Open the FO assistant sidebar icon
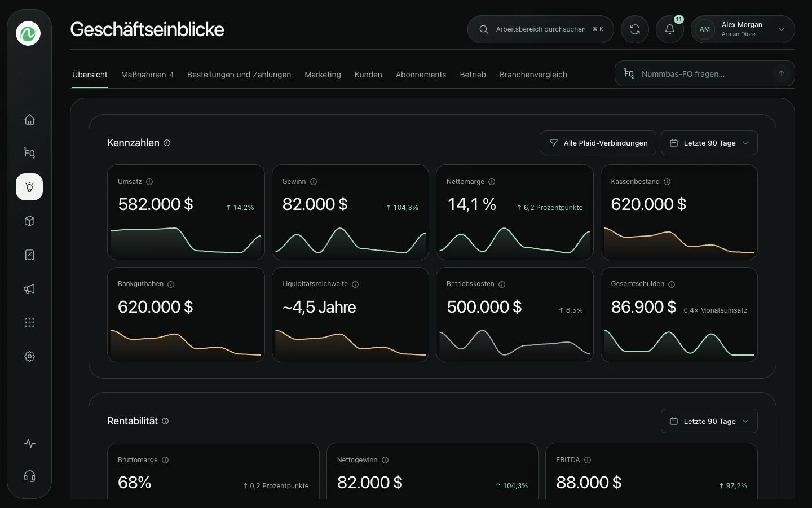 29,153
